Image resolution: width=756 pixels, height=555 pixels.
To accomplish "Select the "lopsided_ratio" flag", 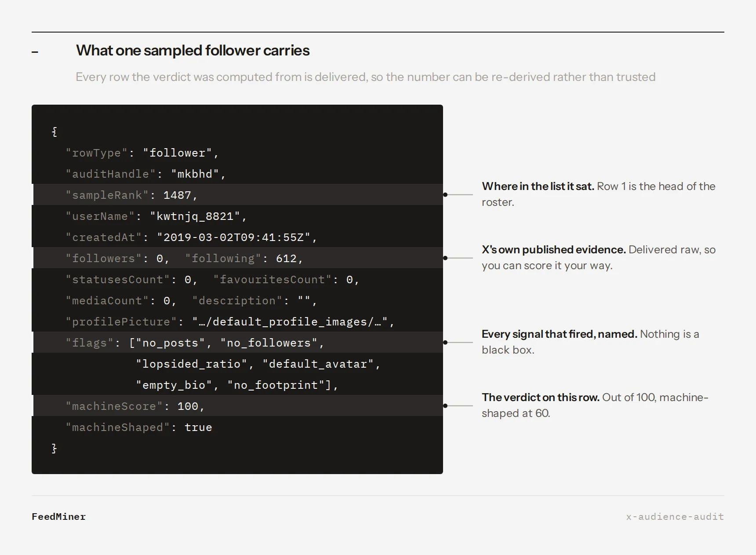I will [x=191, y=364].
